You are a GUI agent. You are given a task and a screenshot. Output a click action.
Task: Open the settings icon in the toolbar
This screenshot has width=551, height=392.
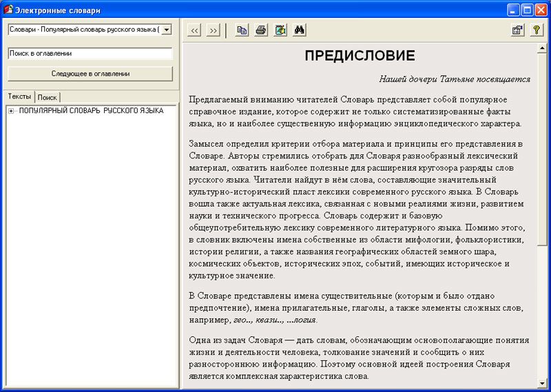(516, 30)
